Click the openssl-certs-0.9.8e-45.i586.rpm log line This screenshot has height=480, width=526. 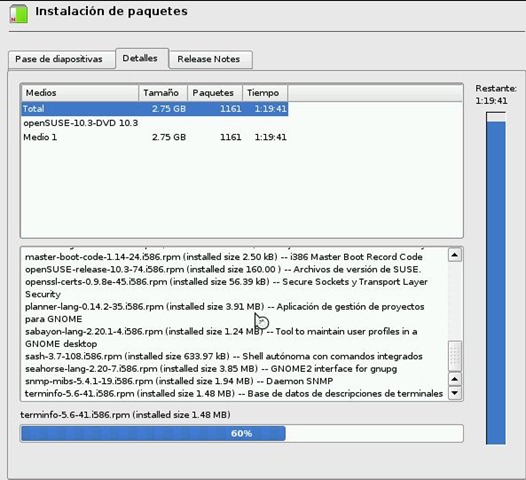click(226, 288)
